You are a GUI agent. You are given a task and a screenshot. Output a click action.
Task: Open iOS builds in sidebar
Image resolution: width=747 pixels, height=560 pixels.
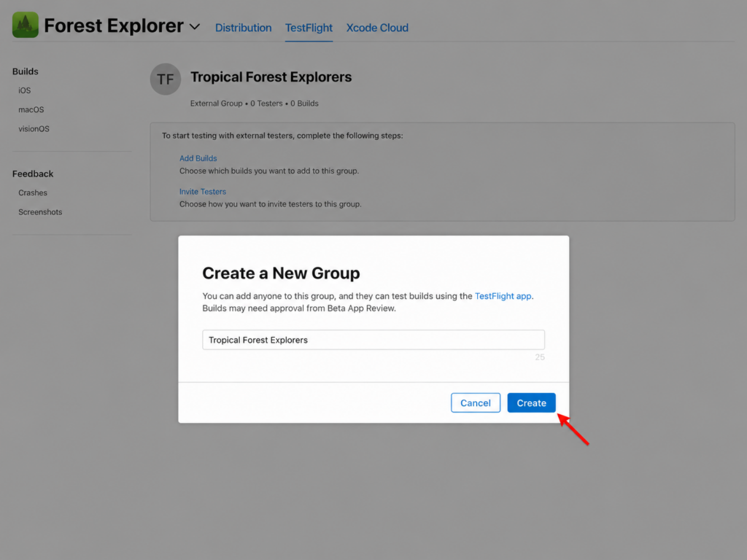25,90
